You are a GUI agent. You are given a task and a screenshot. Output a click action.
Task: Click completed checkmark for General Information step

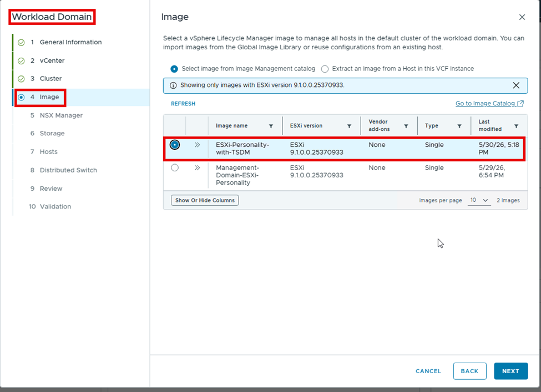click(x=21, y=42)
